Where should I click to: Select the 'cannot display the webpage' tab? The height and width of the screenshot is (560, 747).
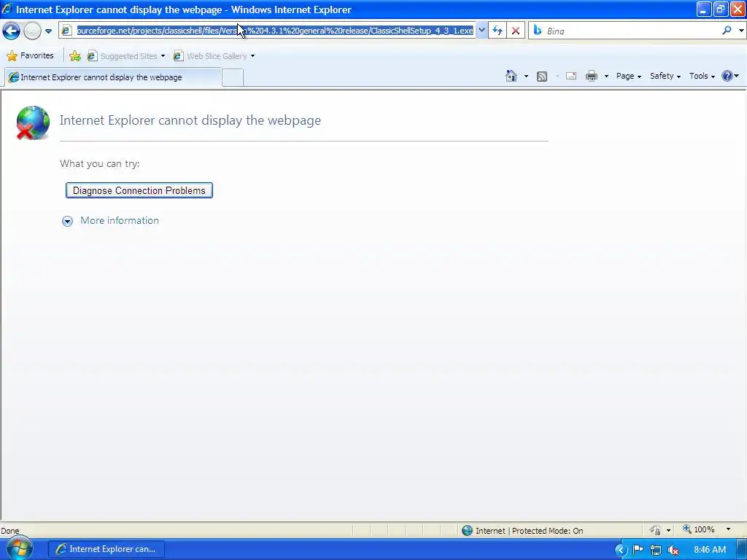point(113,77)
